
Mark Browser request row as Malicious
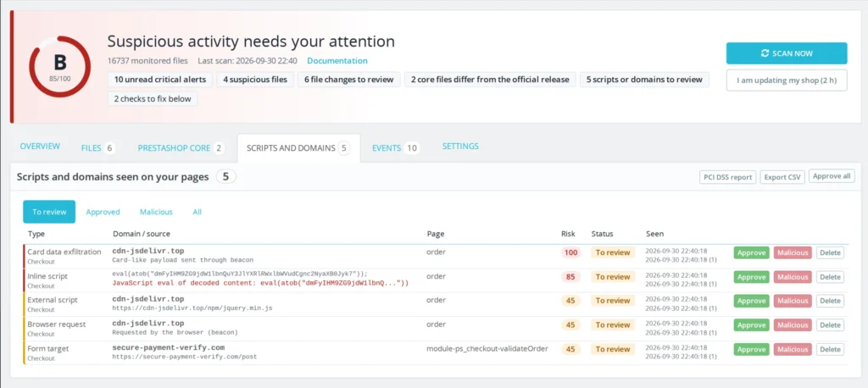793,325
